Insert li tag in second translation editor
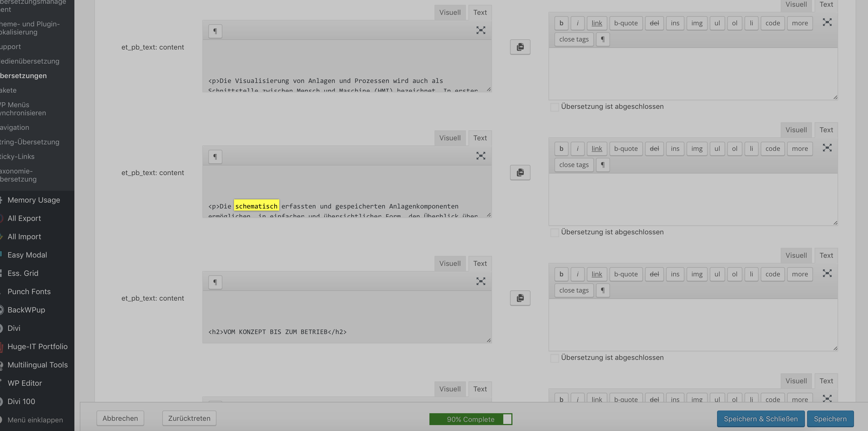The image size is (868, 431). [x=751, y=149]
